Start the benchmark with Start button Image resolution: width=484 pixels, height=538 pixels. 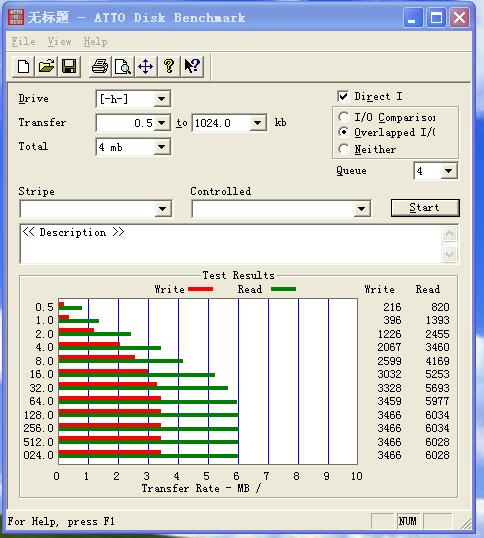pyautogui.click(x=425, y=208)
